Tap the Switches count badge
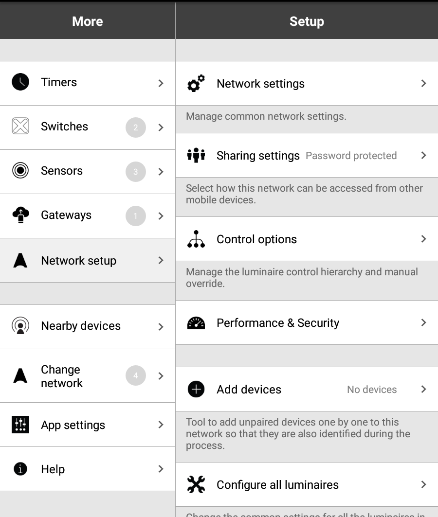 (x=136, y=127)
